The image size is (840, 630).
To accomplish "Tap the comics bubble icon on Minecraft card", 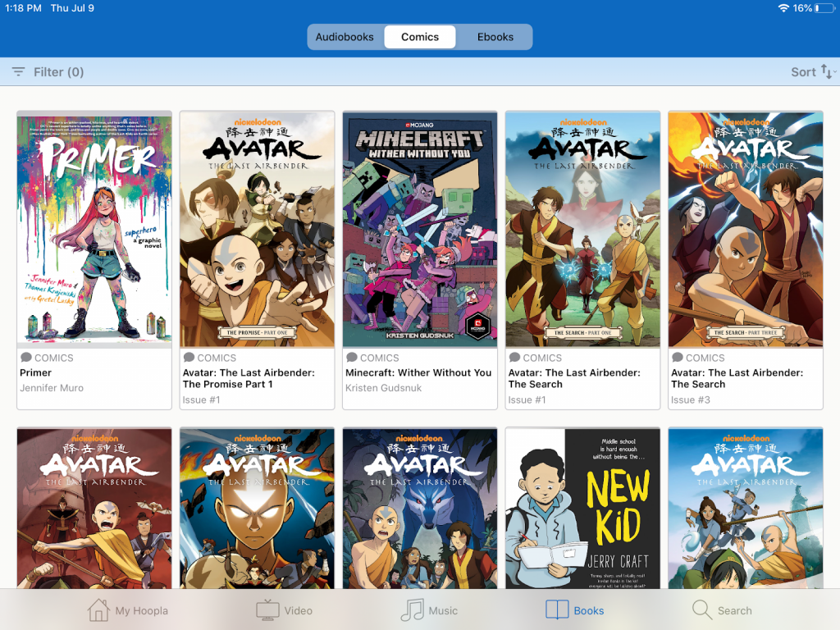I will click(351, 358).
